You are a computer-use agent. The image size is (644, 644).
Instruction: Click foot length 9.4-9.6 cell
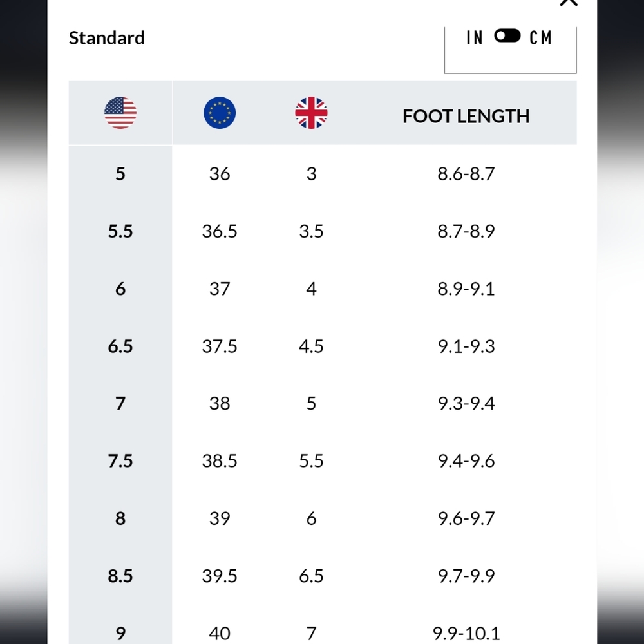(466, 461)
